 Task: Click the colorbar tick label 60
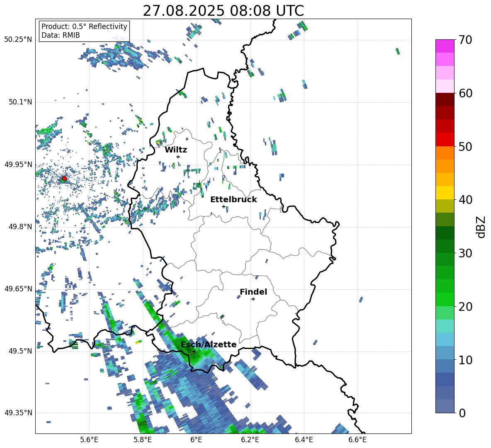[465, 93]
